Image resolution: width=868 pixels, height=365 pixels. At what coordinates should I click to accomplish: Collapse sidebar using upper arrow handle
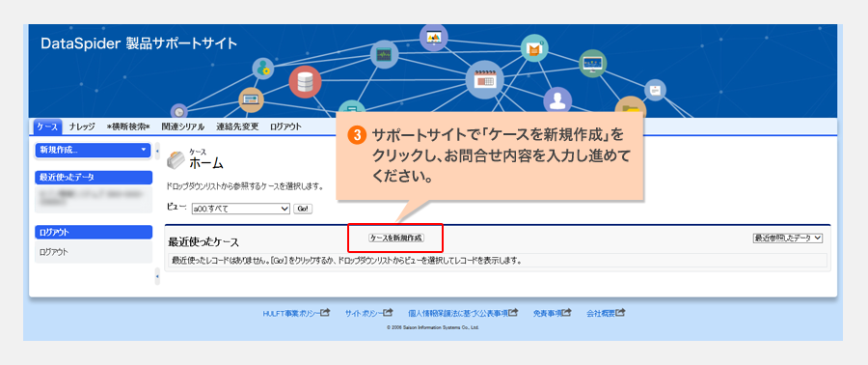tap(157, 151)
